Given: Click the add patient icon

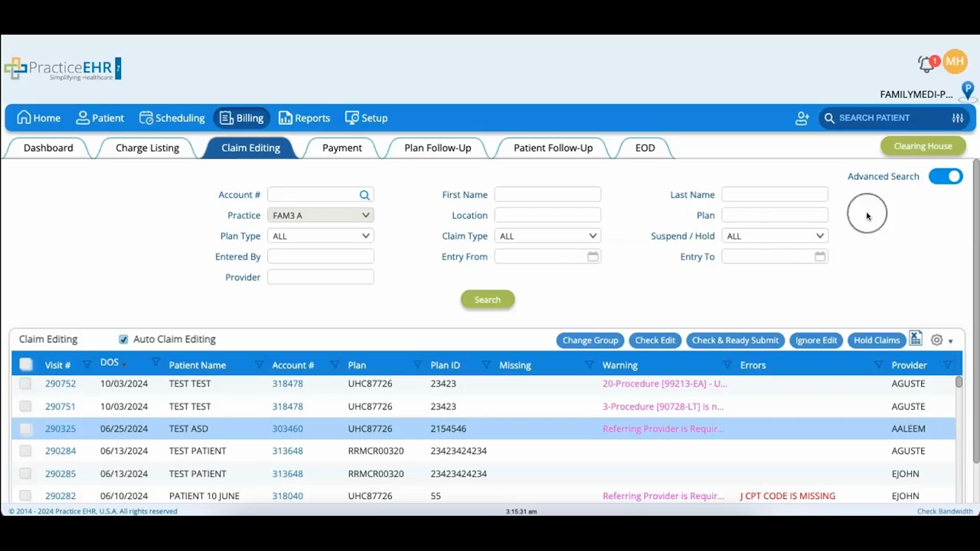Looking at the screenshot, I should 802,118.
